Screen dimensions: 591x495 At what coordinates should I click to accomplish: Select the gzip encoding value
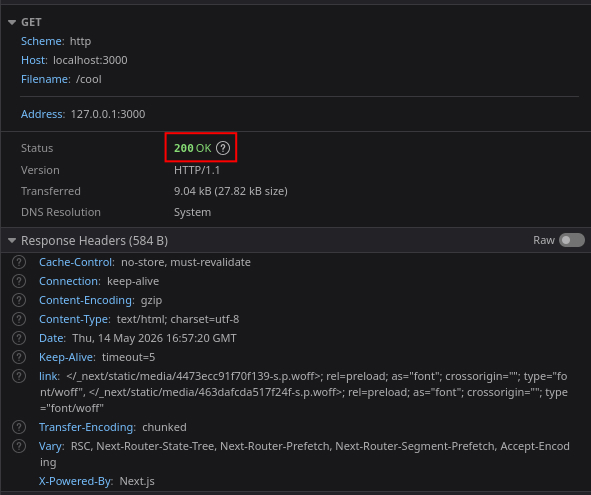(152, 300)
